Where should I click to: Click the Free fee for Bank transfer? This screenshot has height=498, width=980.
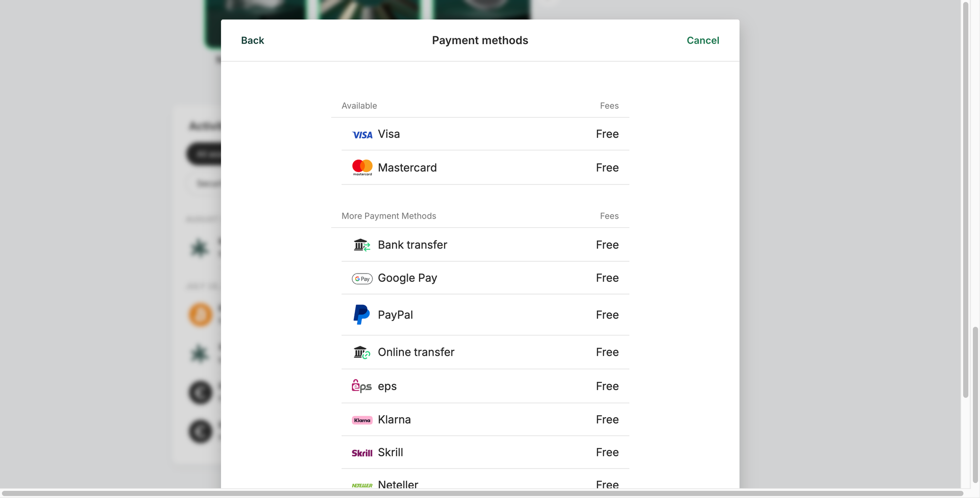607,245
